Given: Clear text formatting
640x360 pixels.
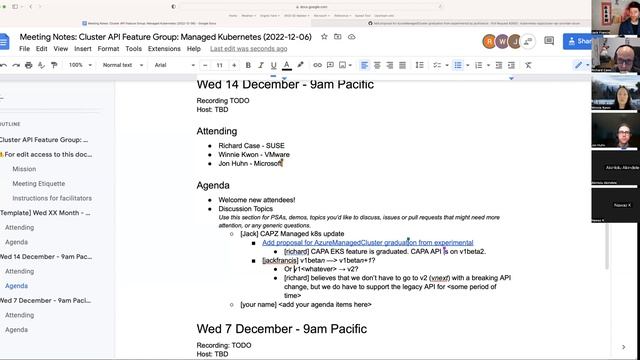Looking at the screenshot, I should tap(528, 65).
